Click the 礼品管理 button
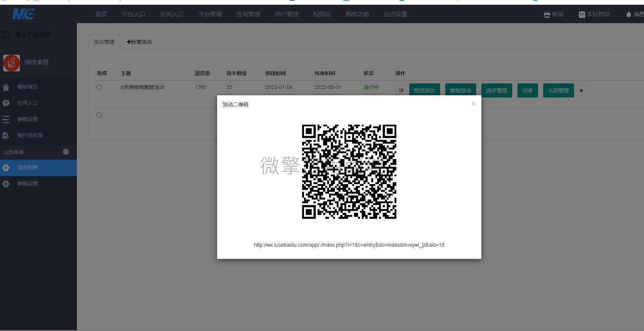The height and width of the screenshot is (331, 644). 559,90
